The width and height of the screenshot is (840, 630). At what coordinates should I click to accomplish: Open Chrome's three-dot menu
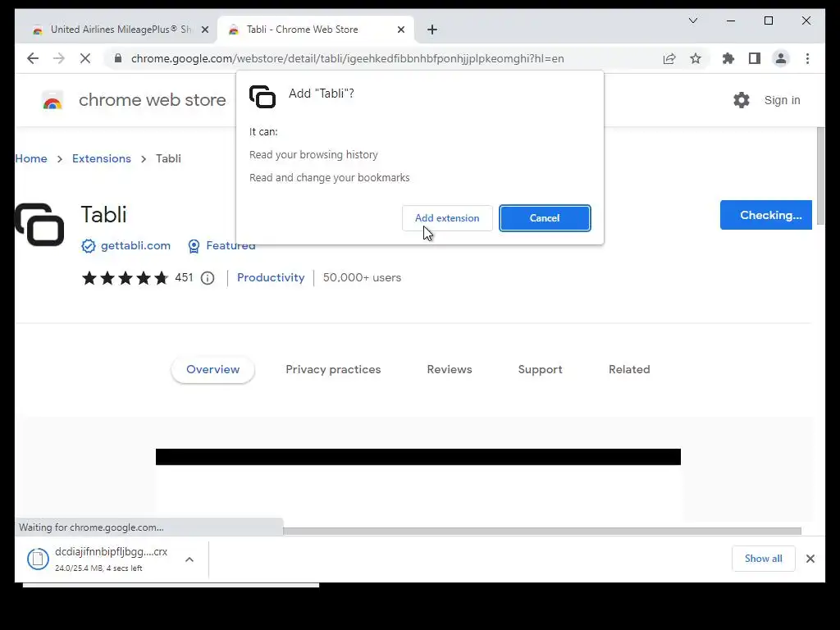tap(807, 58)
